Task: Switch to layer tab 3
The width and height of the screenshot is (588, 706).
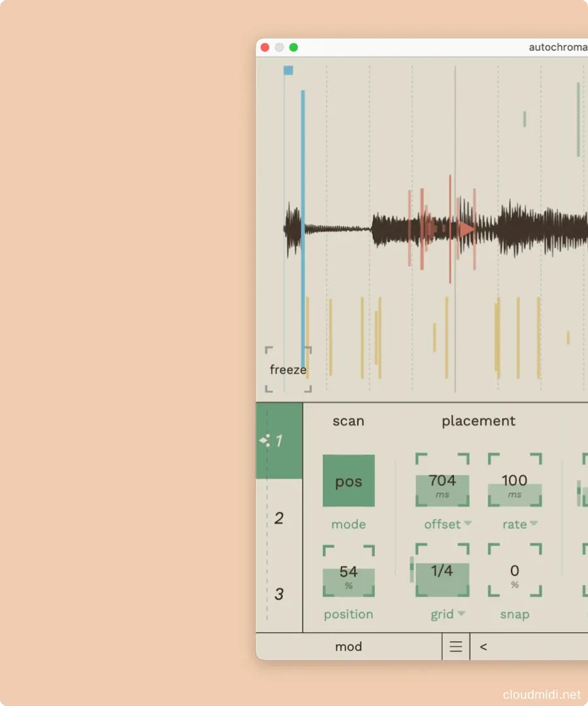Action: tap(279, 594)
